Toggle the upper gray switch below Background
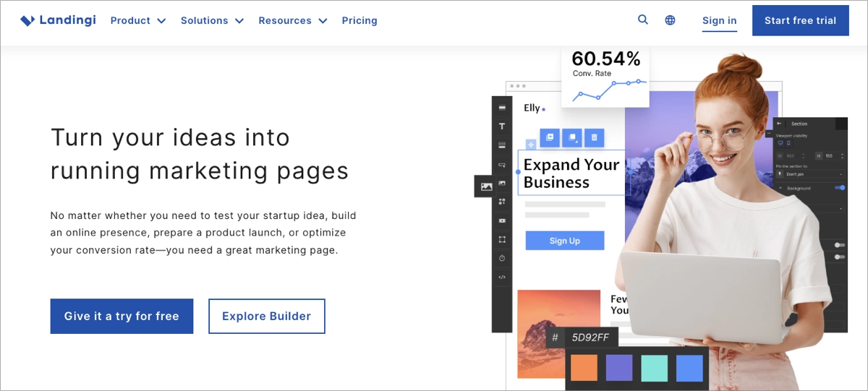 pyautogui.click(x=840, y=245)
